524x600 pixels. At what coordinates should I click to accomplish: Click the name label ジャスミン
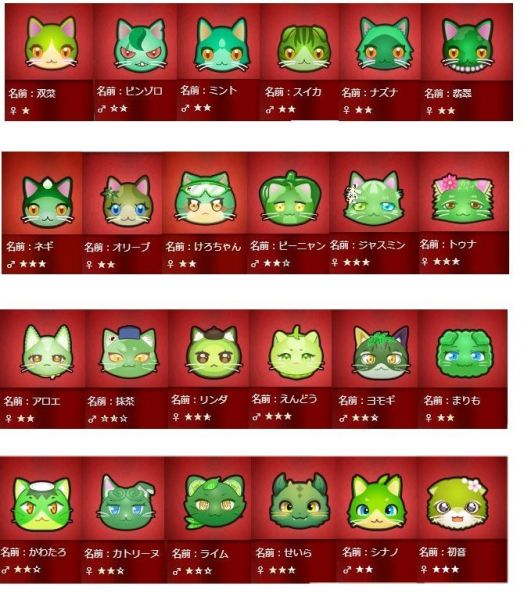(382, 245)
